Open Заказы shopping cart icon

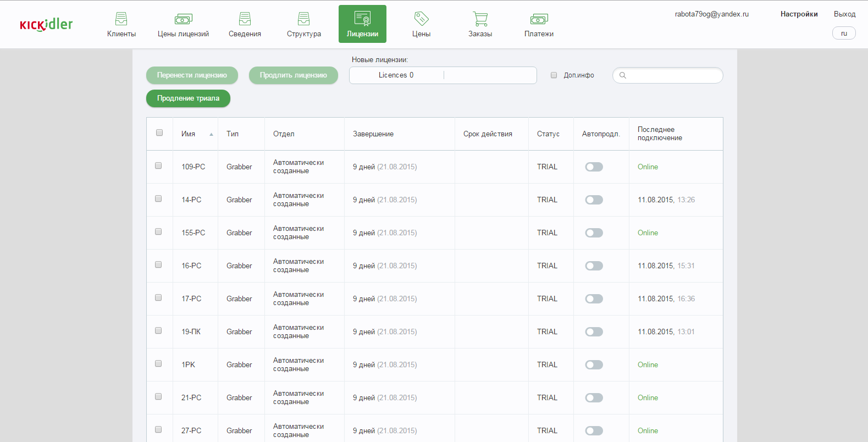click(480, 19)
